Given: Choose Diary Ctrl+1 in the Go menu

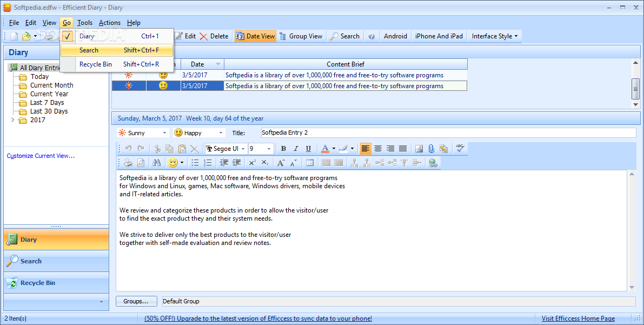Looking at the screenshot, I should click(117, 36).
